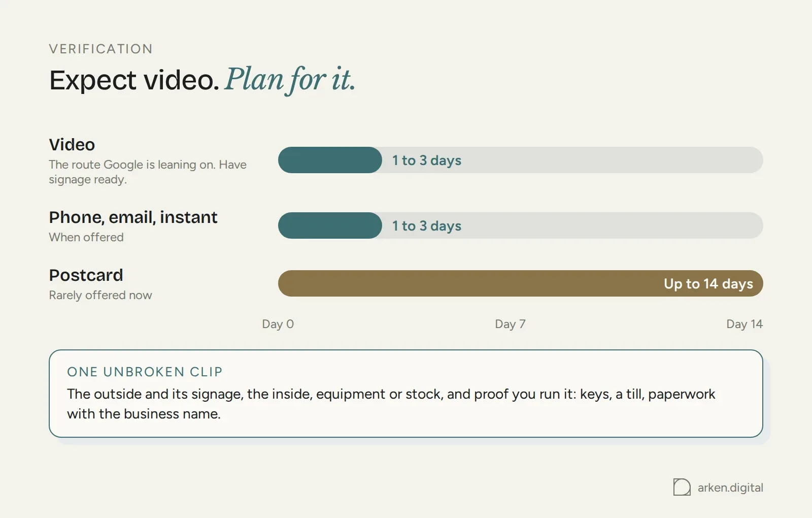Select the Phone, email, instant teal bar
This screenshot has height=518, width=812.
pyautogui.click(x=330, y=225)
